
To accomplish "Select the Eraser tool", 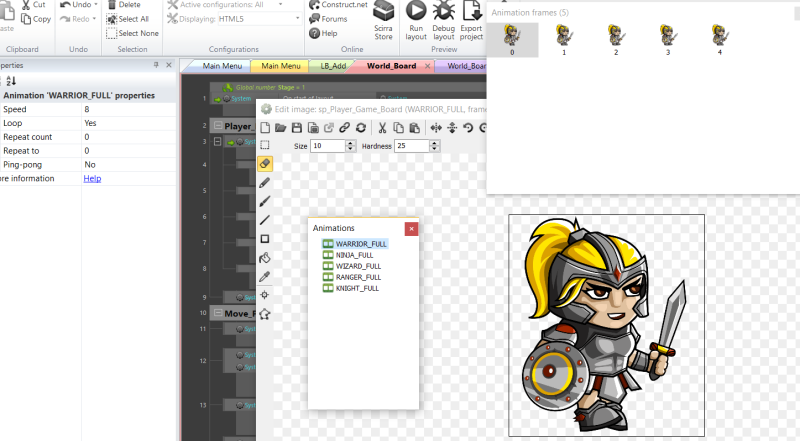I will pos(265,164).
